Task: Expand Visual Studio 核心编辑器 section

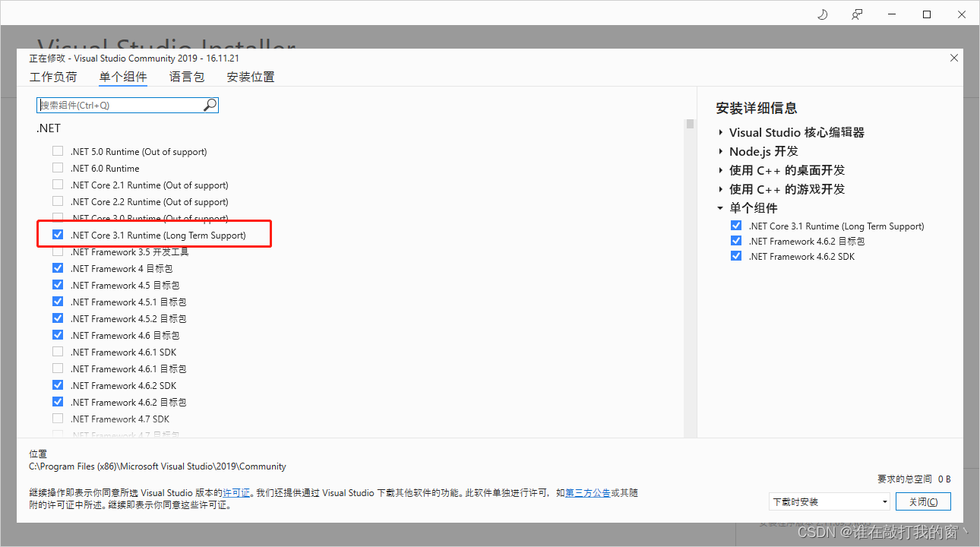Action: coord(720,132)
